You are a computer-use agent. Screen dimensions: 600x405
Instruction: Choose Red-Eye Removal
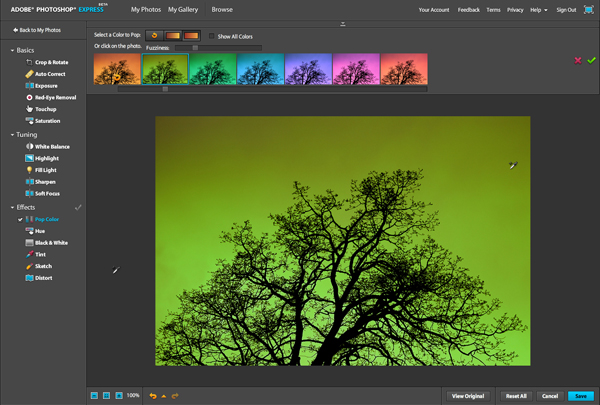click(x=51, y=97)
